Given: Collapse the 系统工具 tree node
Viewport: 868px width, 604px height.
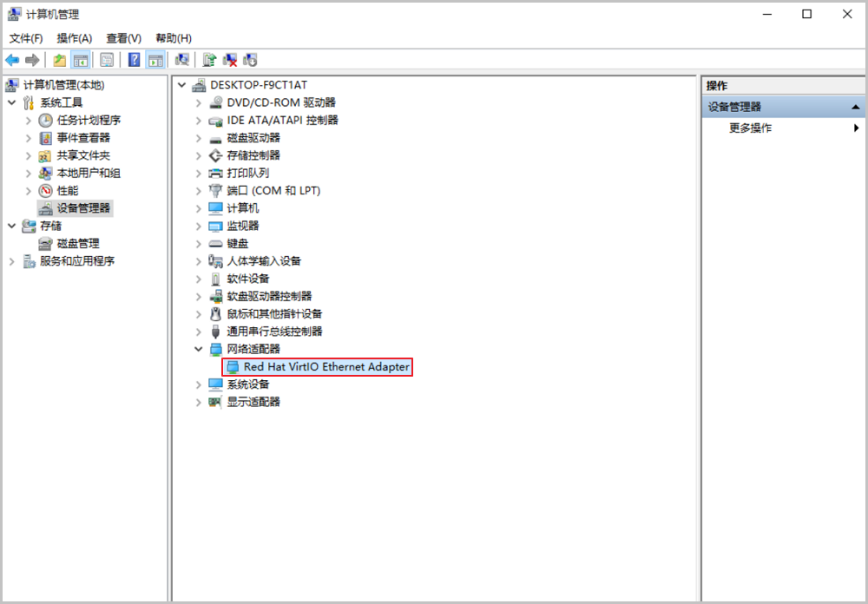Looking at the screenshot, I should tap(11, 102).
